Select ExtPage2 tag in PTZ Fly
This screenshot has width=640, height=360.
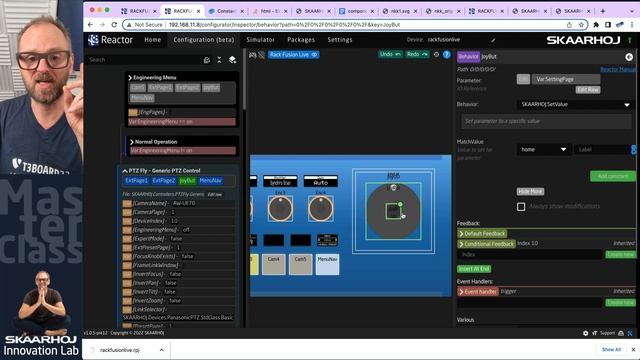(163, 180)
